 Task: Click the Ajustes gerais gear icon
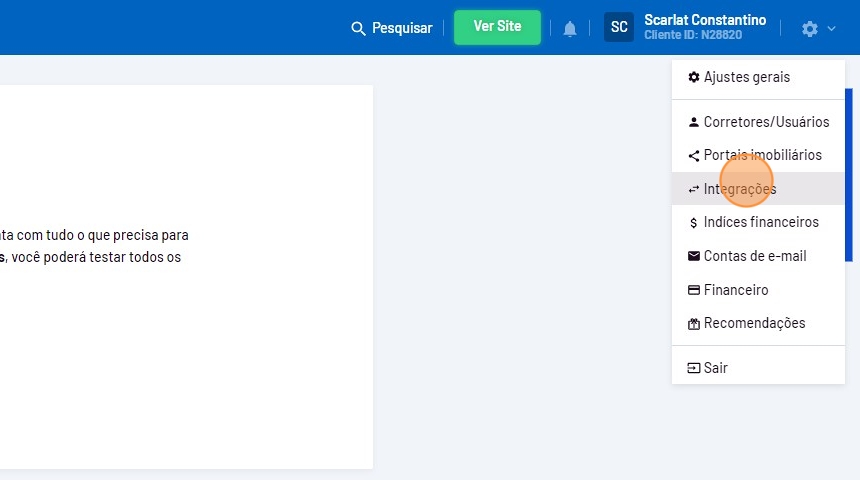tap(694, 77)
